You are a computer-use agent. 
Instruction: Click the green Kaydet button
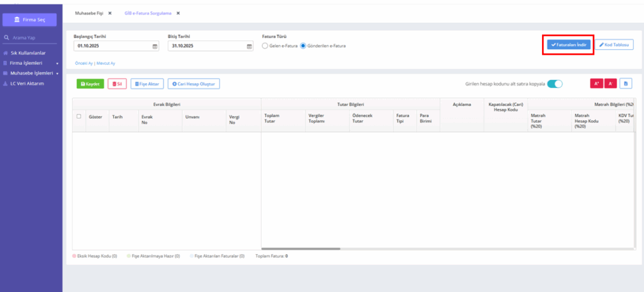(91, 84)
